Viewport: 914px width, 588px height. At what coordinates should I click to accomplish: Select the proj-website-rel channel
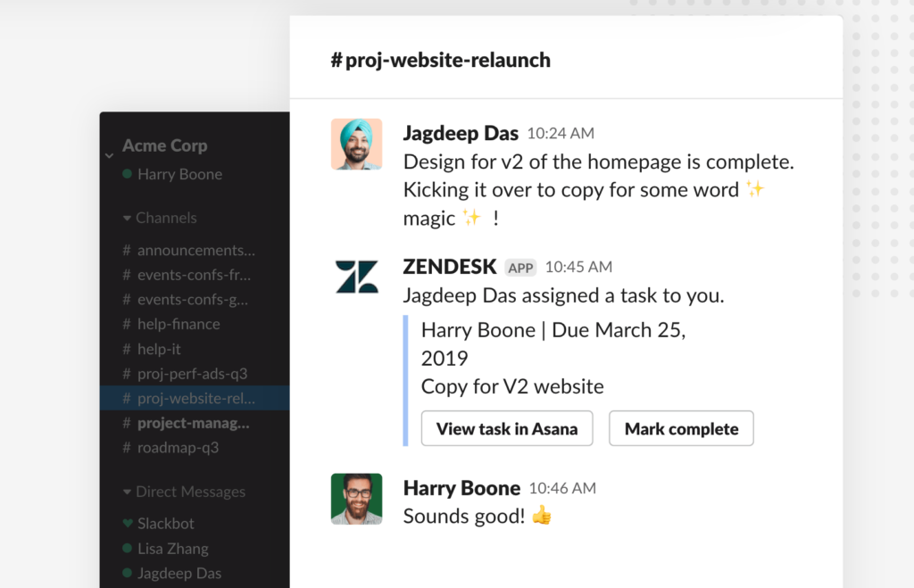pyautogui.click(x=195, y=398)
